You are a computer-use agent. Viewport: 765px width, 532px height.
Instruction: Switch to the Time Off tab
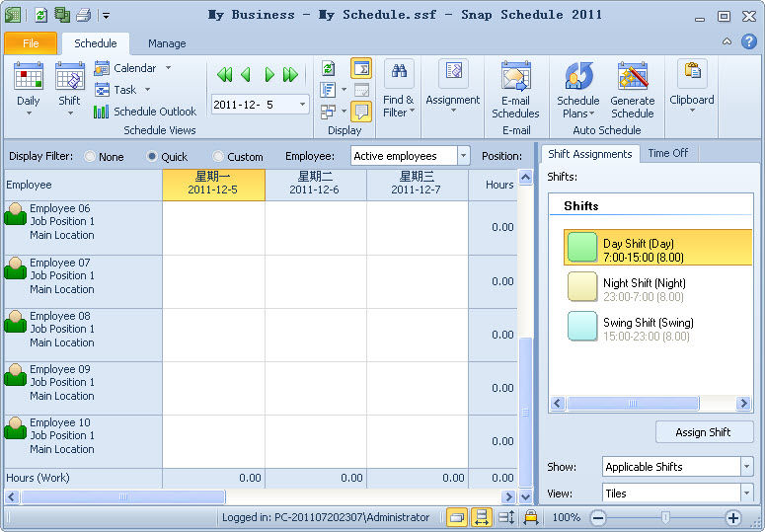(x=668, y=153)
